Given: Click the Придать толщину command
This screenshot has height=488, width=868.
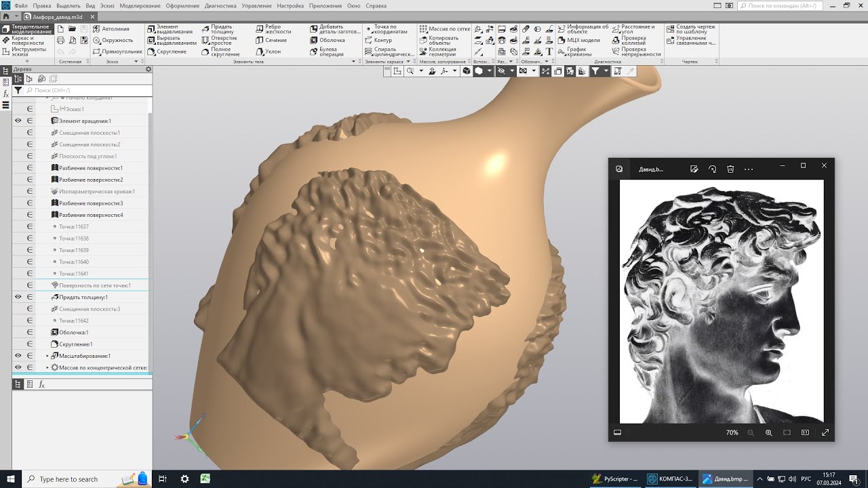Looking at the screenshot, I should coord(218,29).
